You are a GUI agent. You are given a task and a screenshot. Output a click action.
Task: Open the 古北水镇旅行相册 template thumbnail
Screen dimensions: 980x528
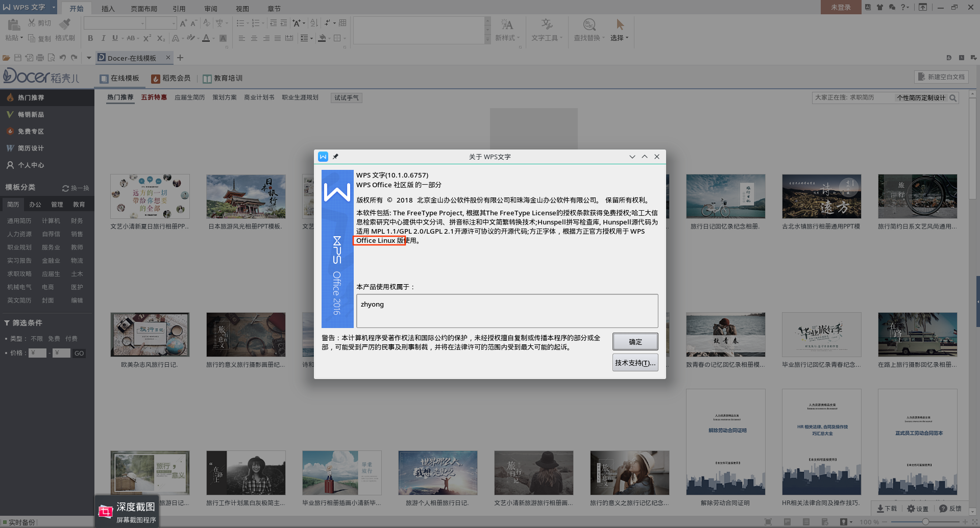click(x=821, y=196)
